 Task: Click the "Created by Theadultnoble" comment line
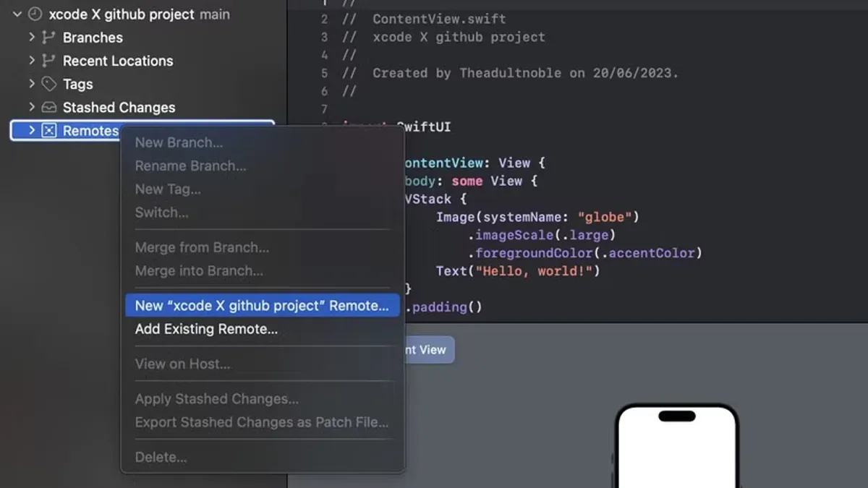tap(510, 73)
